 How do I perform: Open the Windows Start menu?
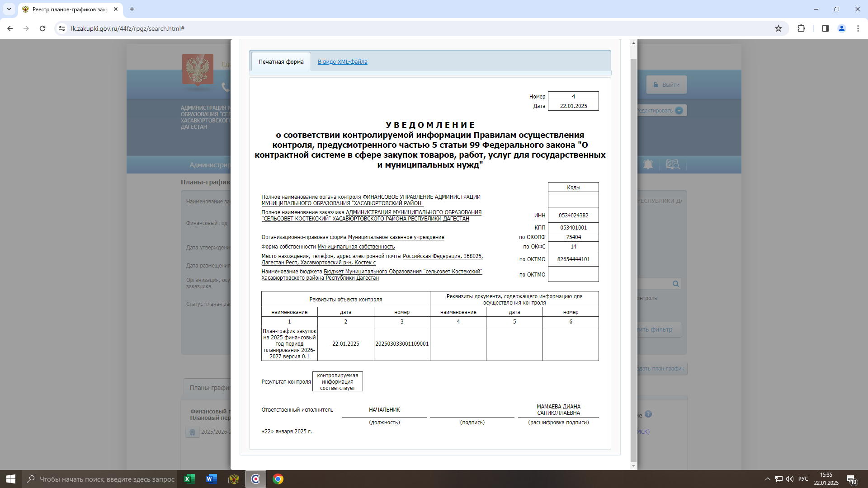(x=11, y=479)
